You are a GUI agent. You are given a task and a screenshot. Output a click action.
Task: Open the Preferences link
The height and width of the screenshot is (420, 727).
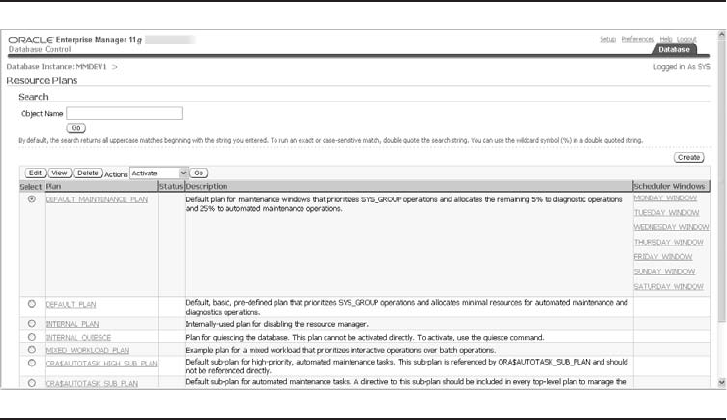tap(638, 39)
